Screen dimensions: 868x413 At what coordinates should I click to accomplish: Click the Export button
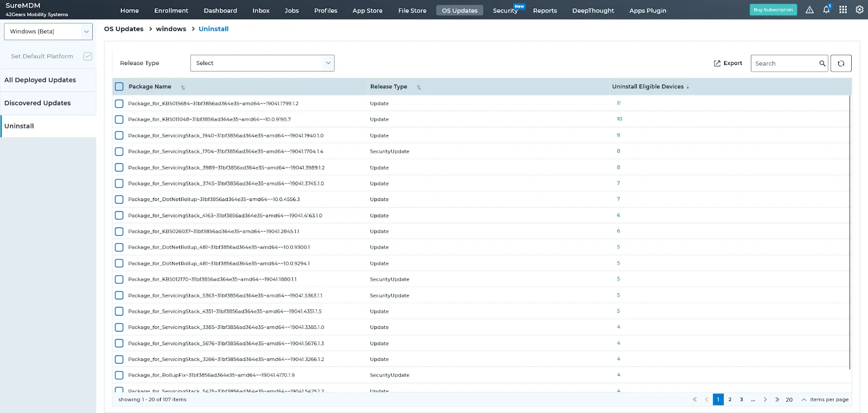728,63
